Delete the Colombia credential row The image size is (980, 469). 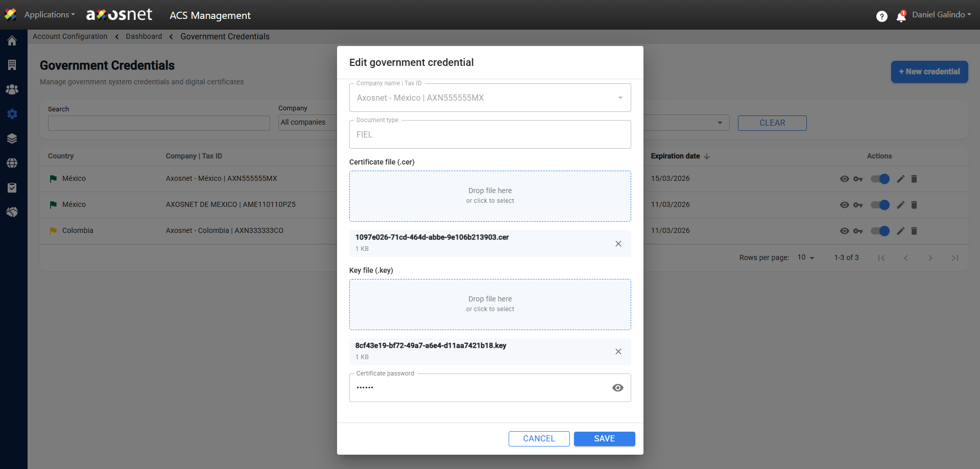[x=914, y=231]
